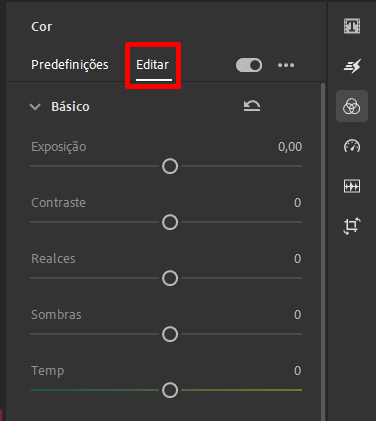Image resolution: width=376 pixels, height=421 pixels.
Task: Toggle the color edits switch off
Action: pyautogui.click(x=249, y=65)
